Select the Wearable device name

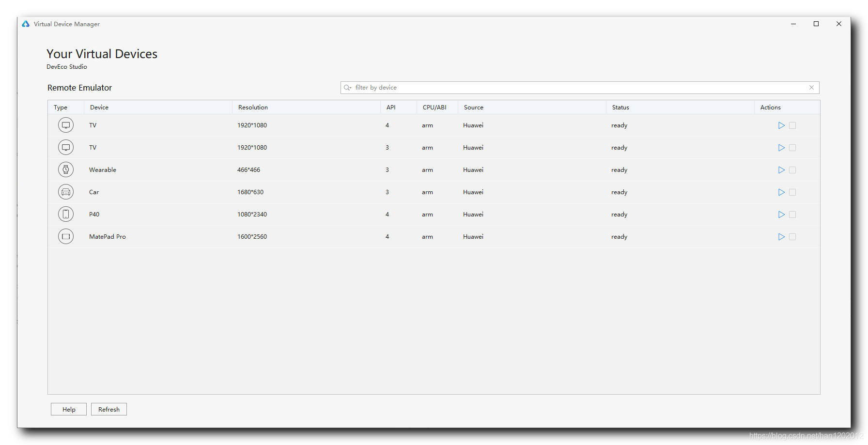[x=103, y=170]
